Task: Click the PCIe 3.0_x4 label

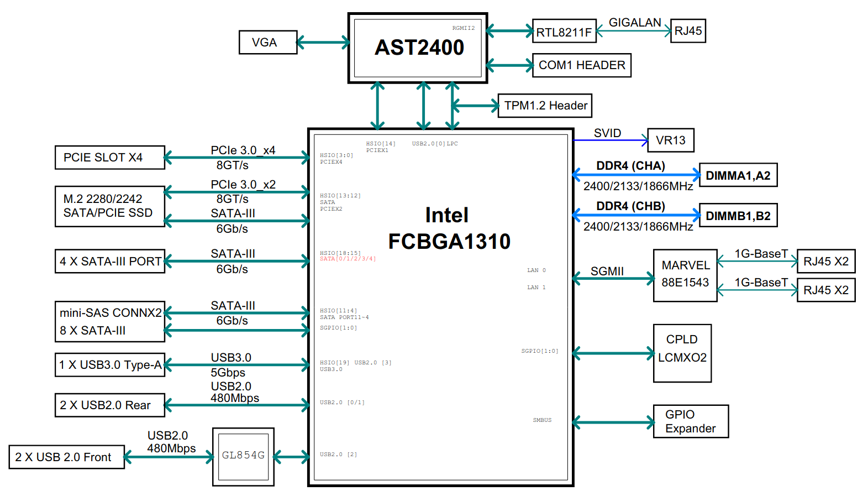Action: click(243, 150)
